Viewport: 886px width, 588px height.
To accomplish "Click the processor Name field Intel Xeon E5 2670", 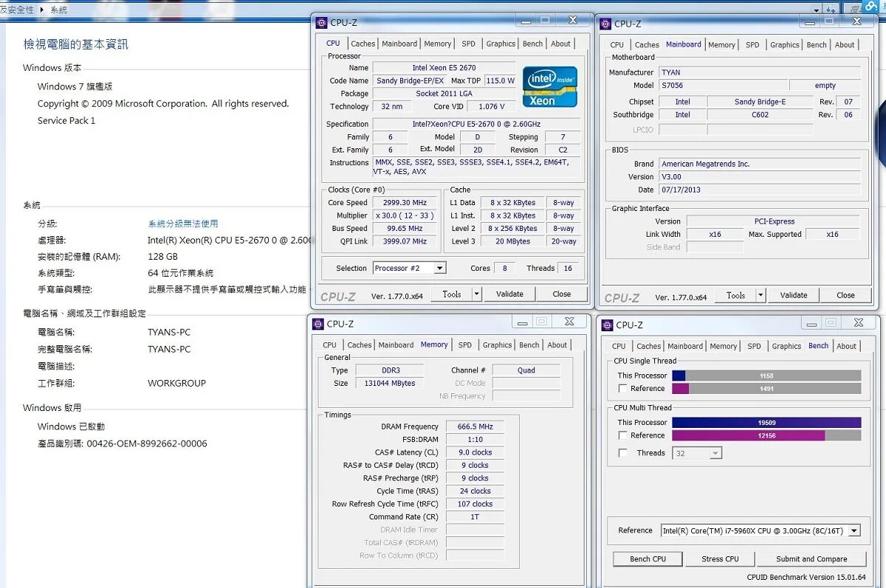I will (x=444, y=68).
